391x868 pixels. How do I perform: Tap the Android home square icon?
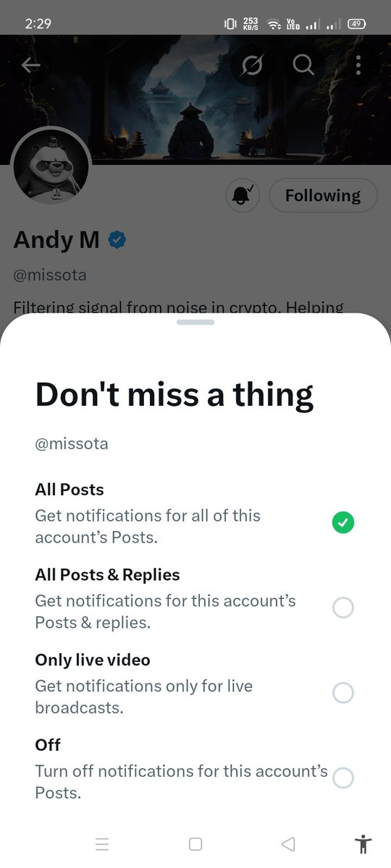[x=195, y=844]
